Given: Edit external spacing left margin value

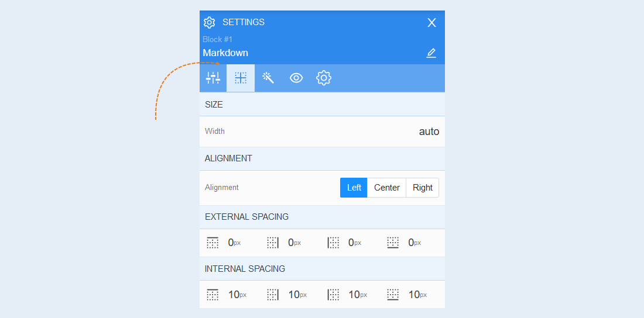Looking at the screenshot, I should tap(354, 243).
